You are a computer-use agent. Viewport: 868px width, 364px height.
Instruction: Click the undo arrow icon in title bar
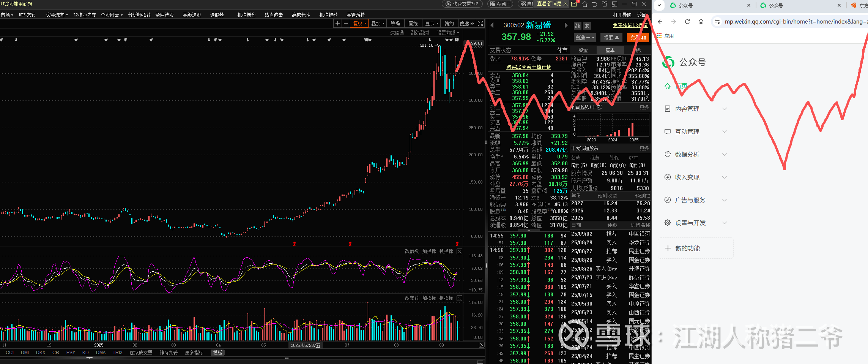(594, 4)
